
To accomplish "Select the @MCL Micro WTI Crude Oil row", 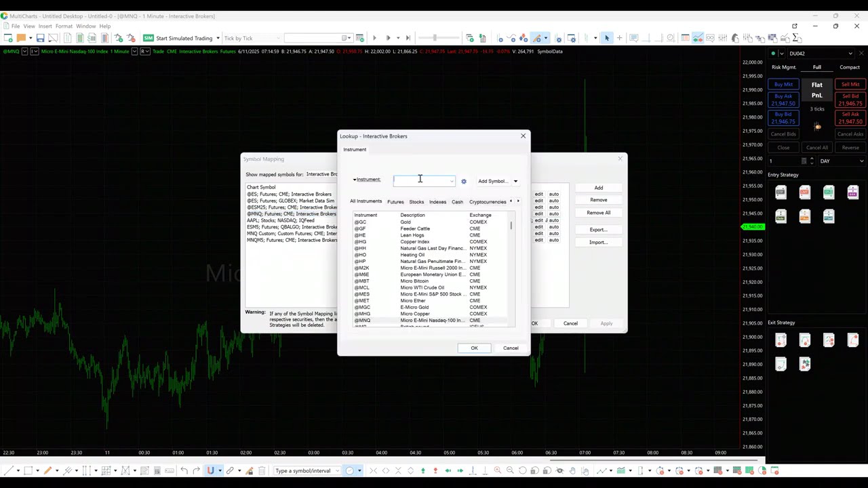I will (x=431, y=287).
